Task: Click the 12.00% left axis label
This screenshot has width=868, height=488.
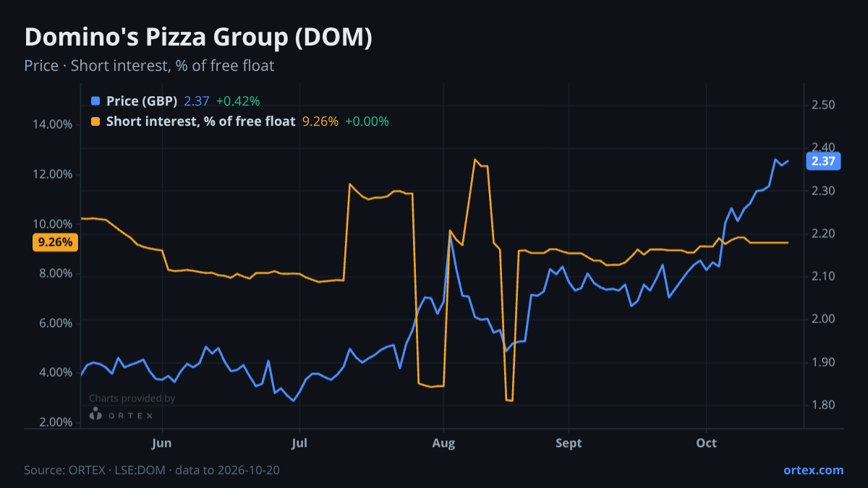Action: click(x=53, y=174)
